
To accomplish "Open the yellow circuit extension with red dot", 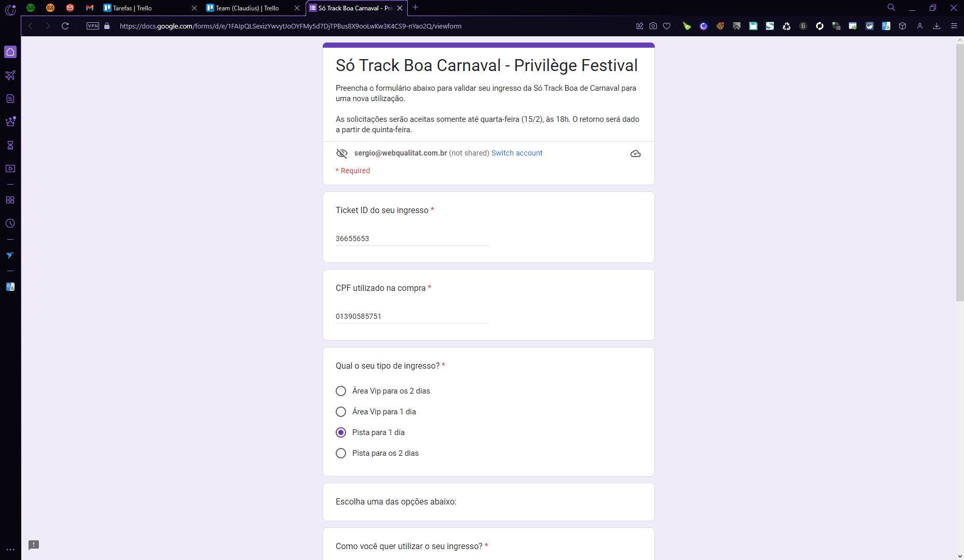I will tap(720, 26).
